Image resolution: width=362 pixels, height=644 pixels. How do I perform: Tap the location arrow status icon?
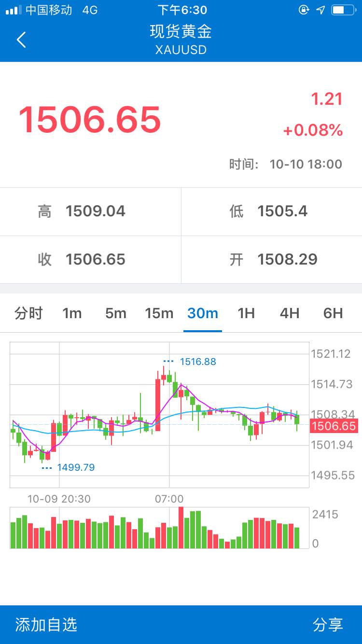(320, 10)
